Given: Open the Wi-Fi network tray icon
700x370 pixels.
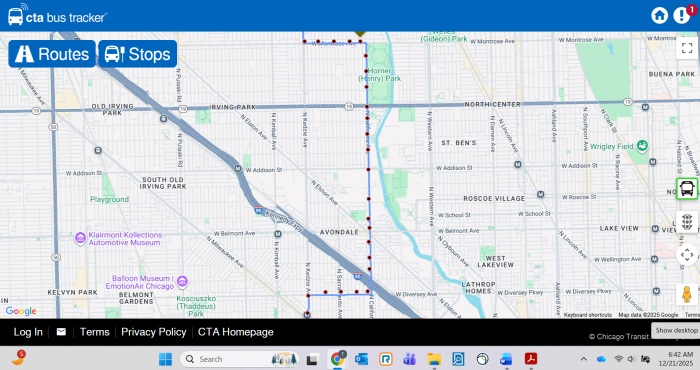Looking at the screenshot, I should pos(619,359).
